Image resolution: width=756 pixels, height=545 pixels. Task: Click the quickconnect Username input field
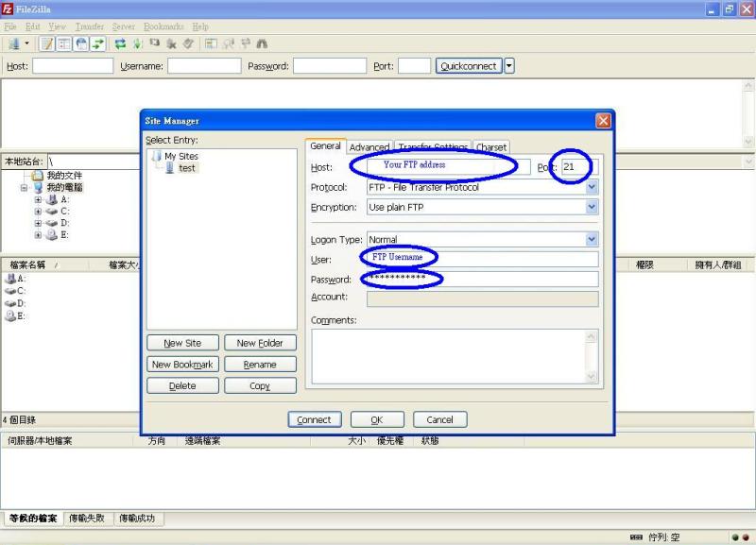tap(204, 66)
